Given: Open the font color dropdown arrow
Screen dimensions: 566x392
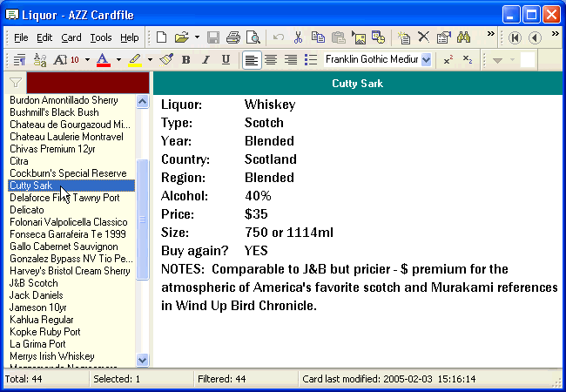Looking at the screenshot, I should (x=118, y=59).
